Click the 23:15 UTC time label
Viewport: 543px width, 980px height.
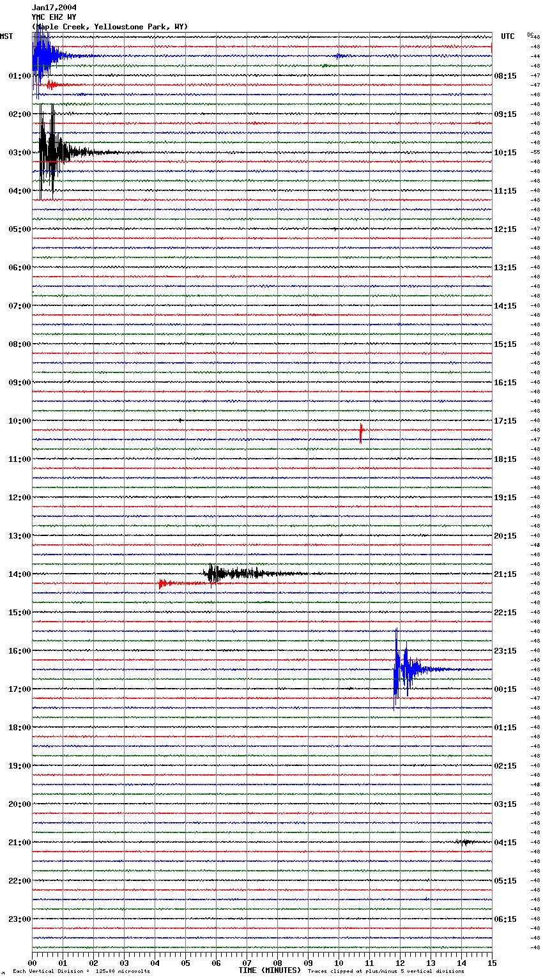pos(505,650)
